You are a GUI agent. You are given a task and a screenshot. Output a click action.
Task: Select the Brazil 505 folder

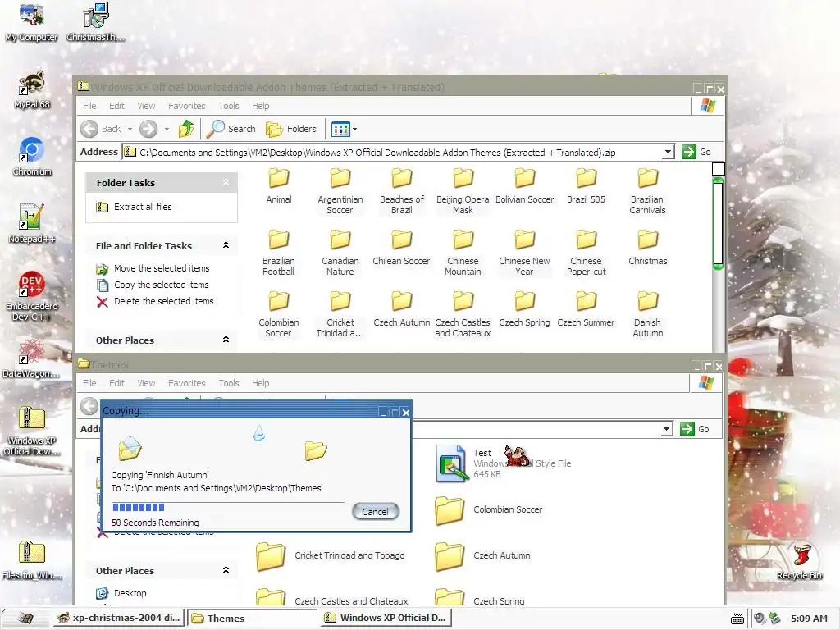click(586, 185)
